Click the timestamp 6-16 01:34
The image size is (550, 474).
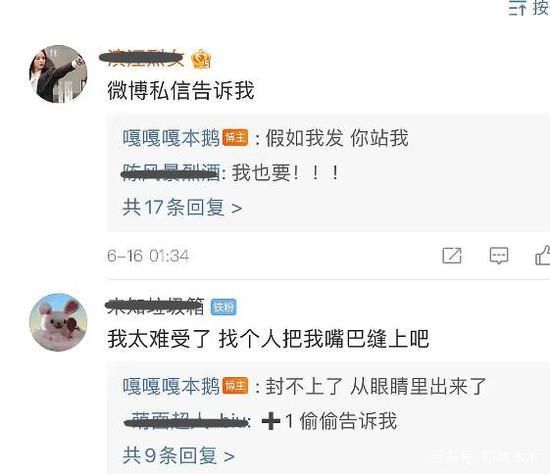(x=148, y=256)
